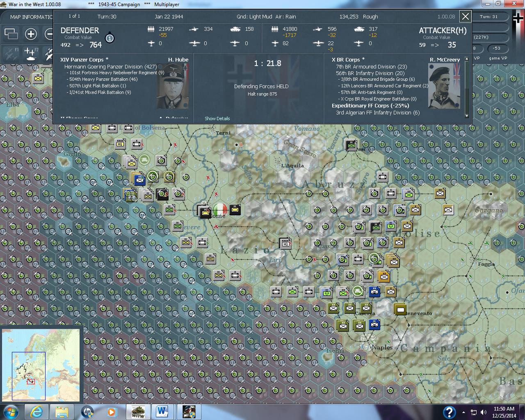Show hidden system tray icons arrow
Screen dimensions: 525x420
[464, 412]
